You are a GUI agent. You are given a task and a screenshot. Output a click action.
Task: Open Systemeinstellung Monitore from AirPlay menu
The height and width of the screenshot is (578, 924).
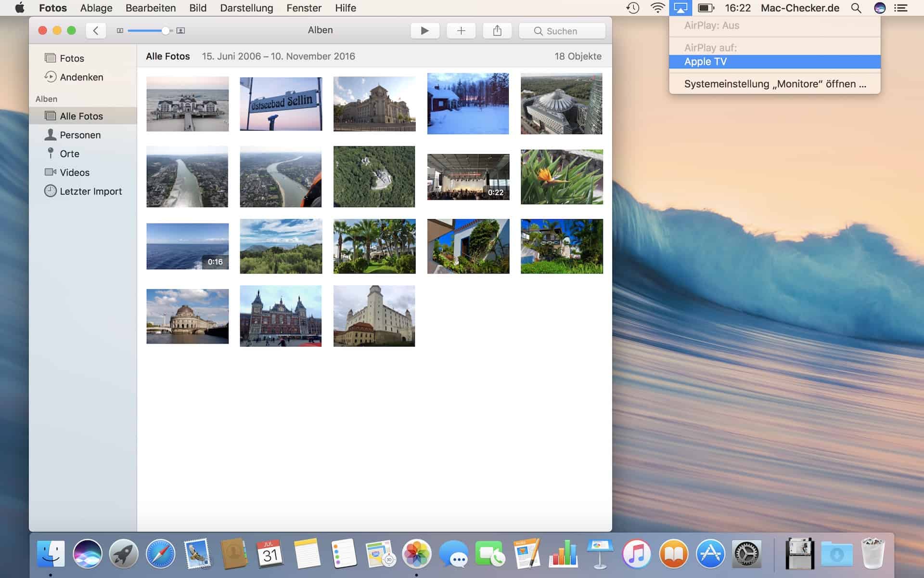pyautogui.click(x=775, y=84)
